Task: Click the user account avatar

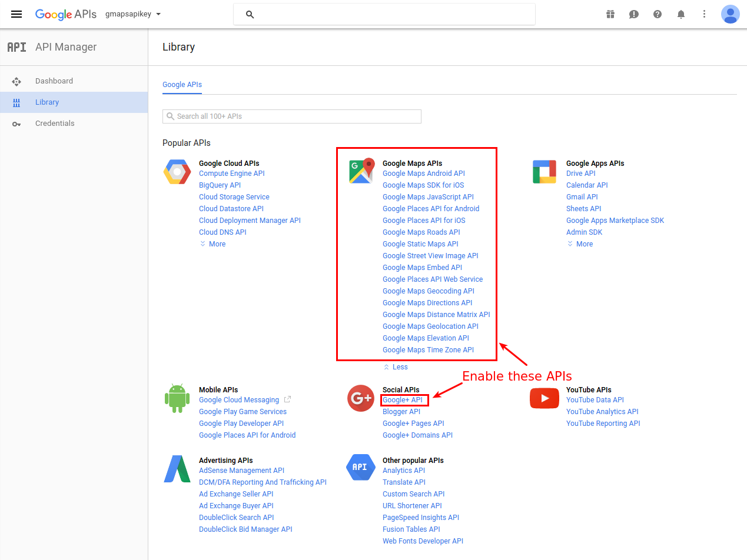Action: [x=731, y=14]
